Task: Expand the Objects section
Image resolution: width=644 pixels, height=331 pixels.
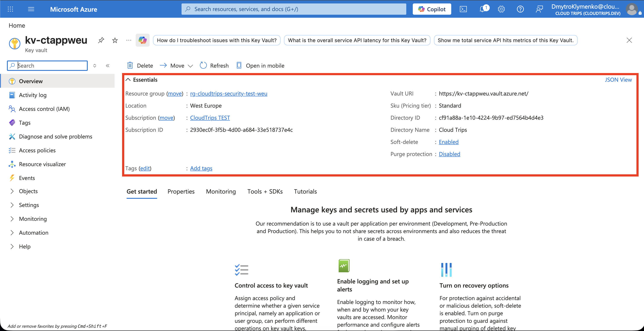Action: (12, 191)
